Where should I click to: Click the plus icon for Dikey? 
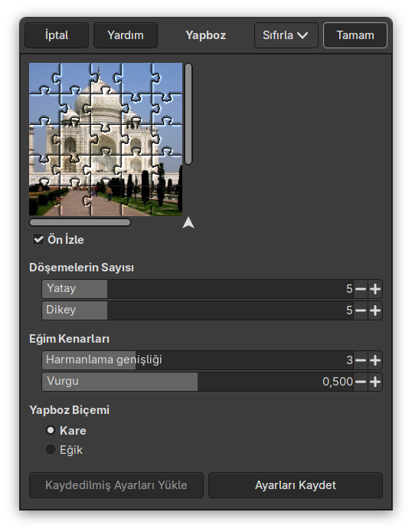[375, 310]
